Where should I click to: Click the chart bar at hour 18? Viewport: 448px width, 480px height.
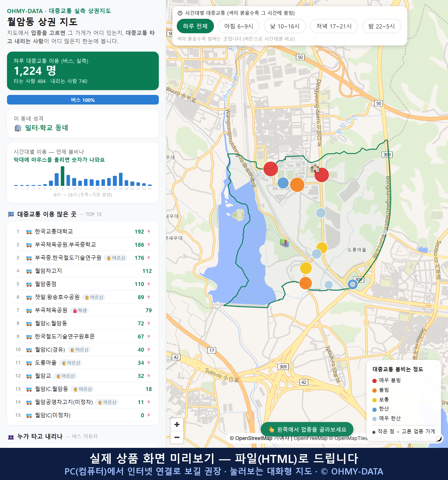tap(121, 179)
